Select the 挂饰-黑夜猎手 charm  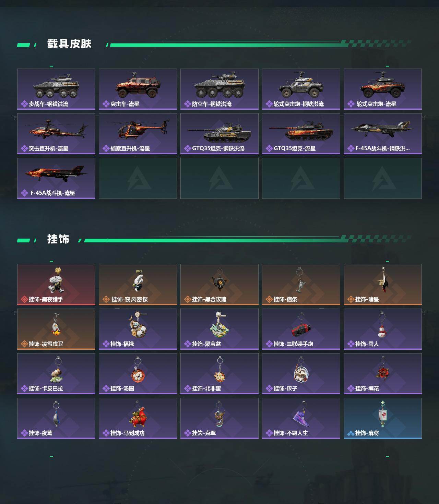[56, 285]
